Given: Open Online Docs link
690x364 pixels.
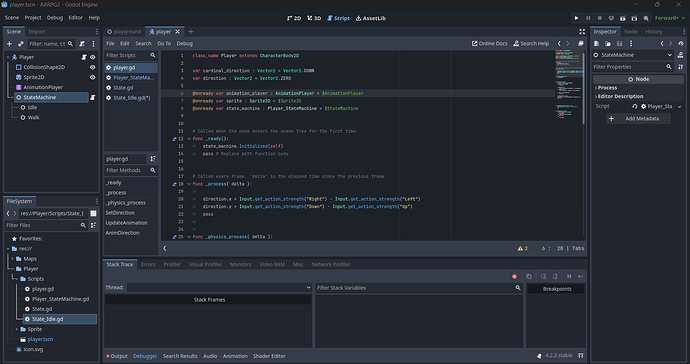Looking at the screenshot, I should pyautogui.click(x=489, y=44).
